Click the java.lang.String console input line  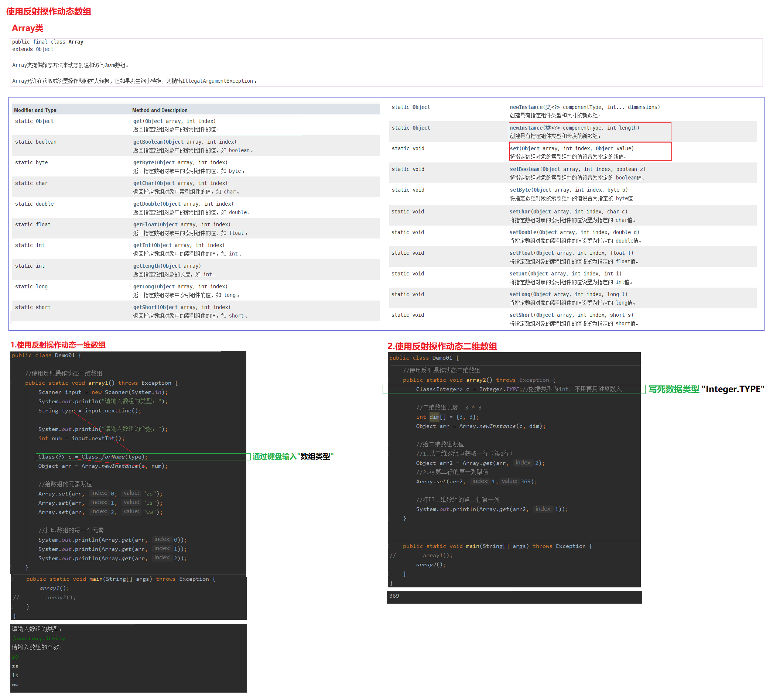point(38,638)
